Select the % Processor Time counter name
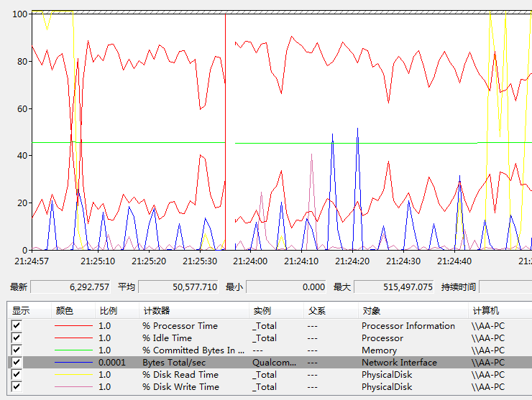This screenshot has width=532, height=400. click(x=180, y=326)
